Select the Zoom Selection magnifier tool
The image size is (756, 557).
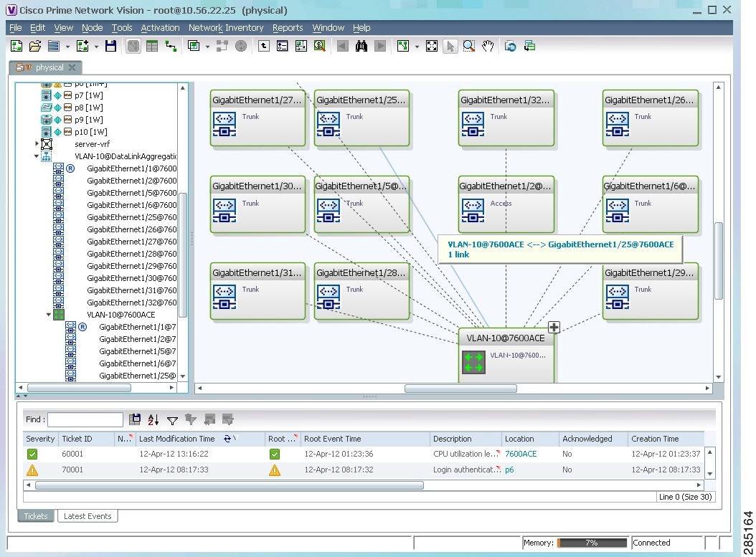point(468,47)
